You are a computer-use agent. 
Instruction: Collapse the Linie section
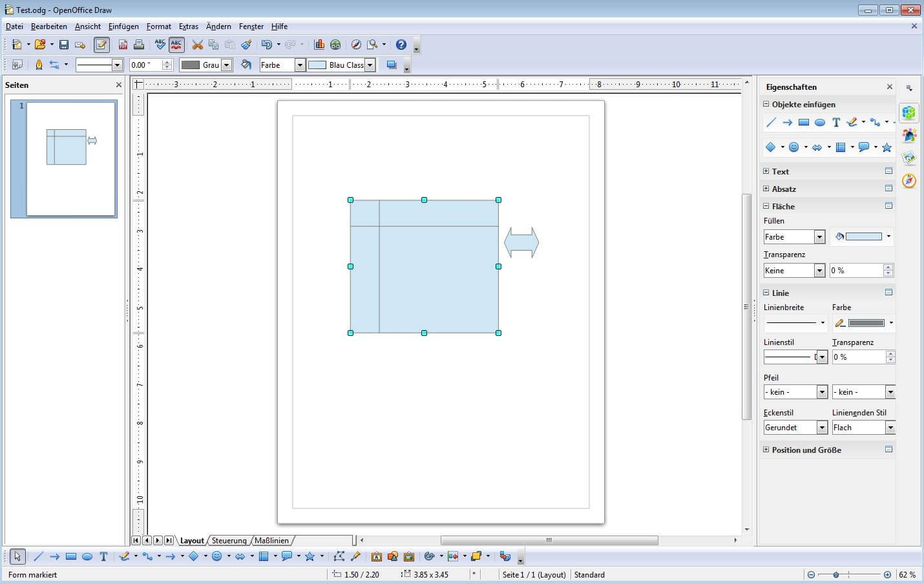pyautogui.click(x=766, y=293)
